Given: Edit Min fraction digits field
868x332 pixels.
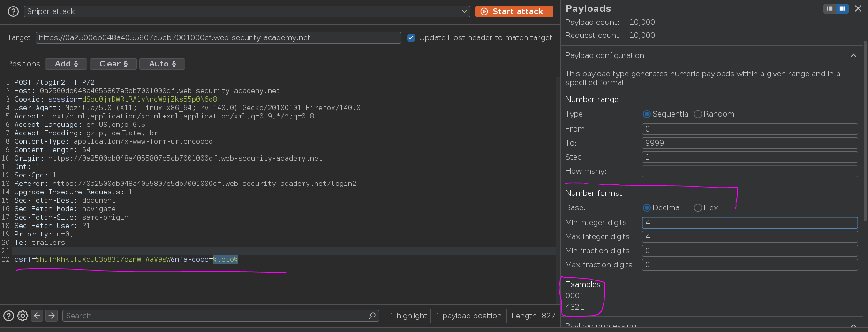Looking at the screenshot, I should pyautogui.click(x=749, y=251).
